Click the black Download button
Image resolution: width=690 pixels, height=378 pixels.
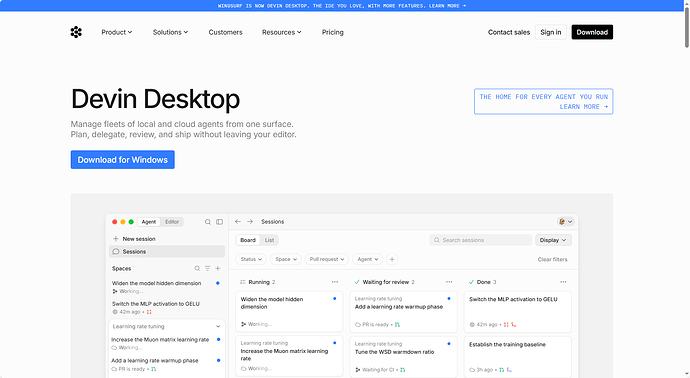[x=592, y=32]
